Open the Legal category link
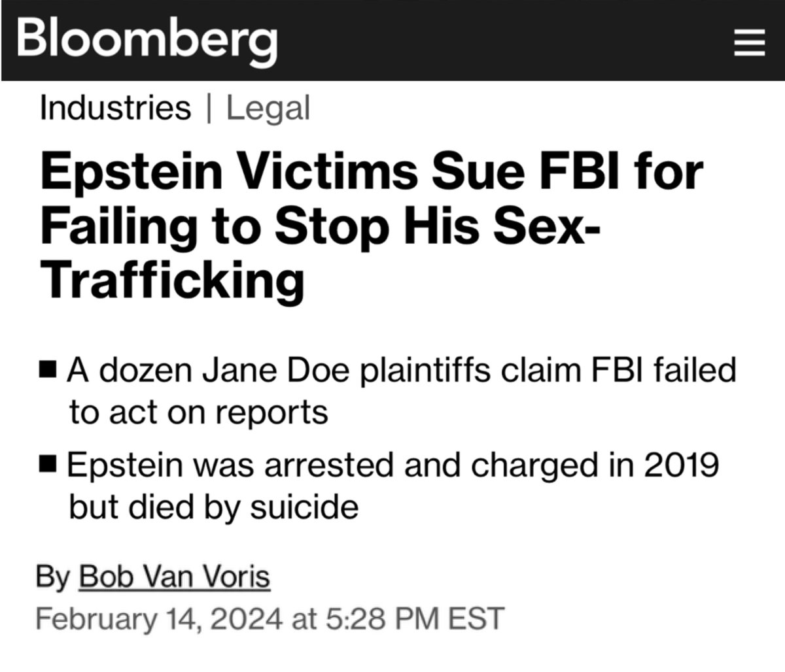The height and width of the screenshot is (672, 785). coord(268,109)
